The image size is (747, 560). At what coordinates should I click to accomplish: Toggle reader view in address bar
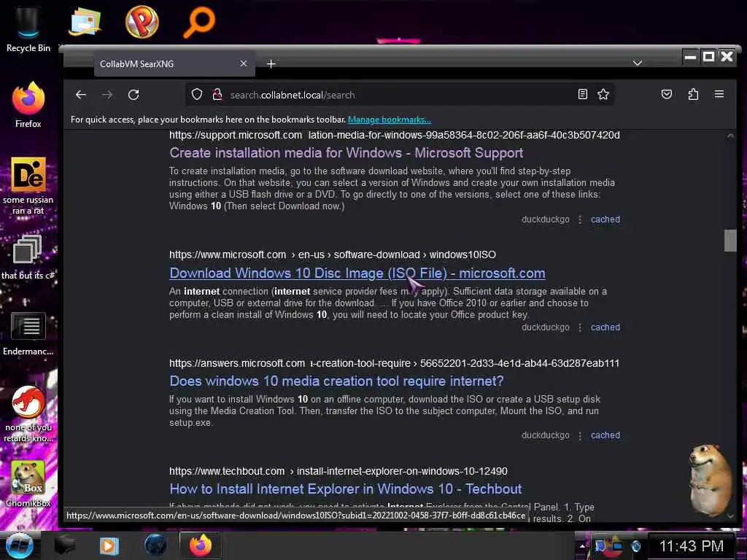pyautogui.click(x=582, y=94)
